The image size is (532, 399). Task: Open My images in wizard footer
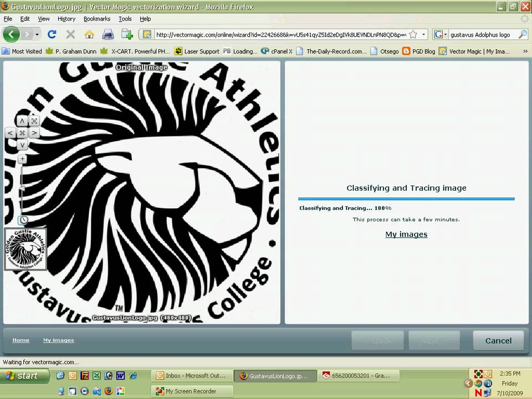pos(58,340)
